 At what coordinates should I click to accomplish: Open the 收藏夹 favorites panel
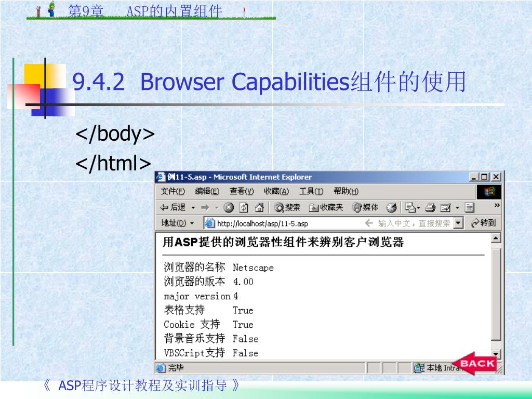326,207
